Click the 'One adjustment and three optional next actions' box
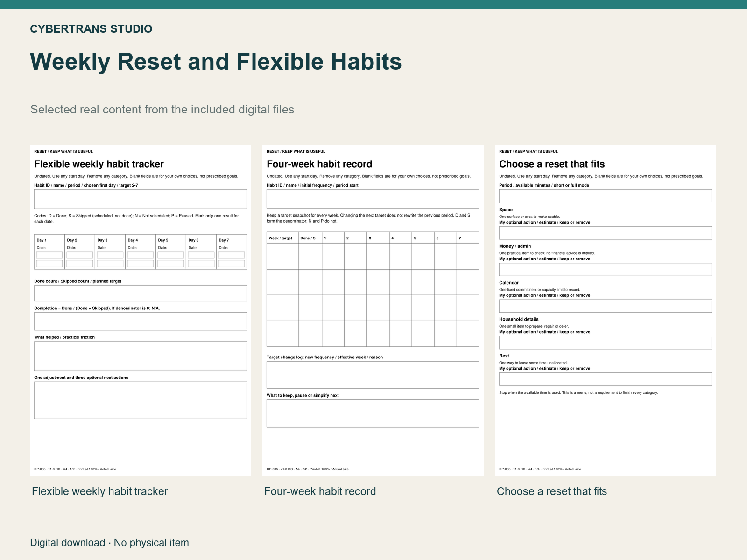This screenshot has width=747, height=560. pos(141,400)
